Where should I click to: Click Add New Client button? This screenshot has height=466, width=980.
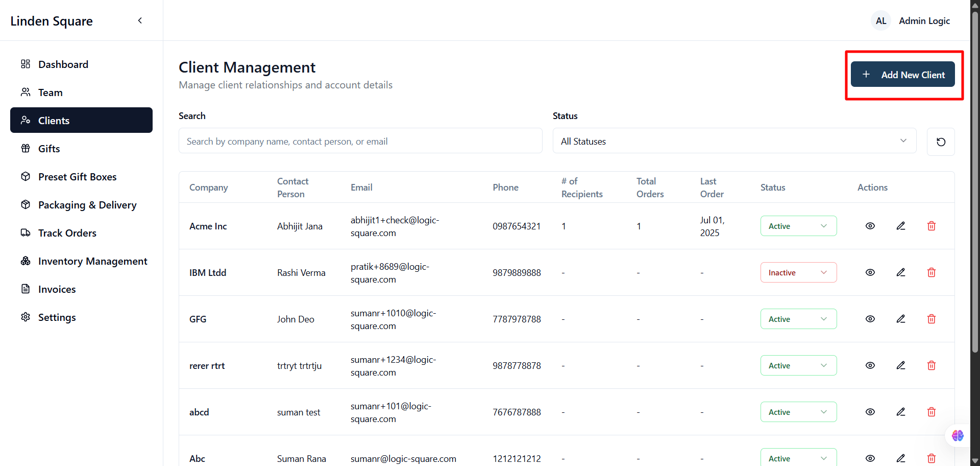click(902, 75)
